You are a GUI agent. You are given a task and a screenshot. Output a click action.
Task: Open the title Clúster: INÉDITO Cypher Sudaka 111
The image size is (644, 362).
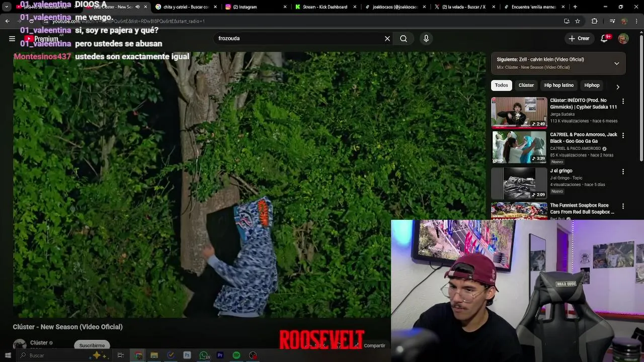click(x=584, y=104)
